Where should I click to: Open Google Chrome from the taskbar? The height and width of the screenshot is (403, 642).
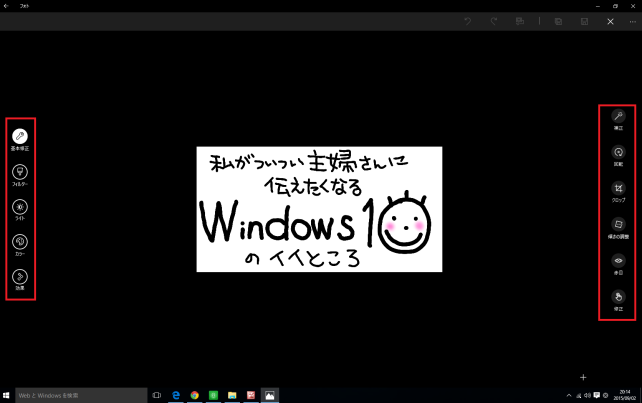(194, 395)
